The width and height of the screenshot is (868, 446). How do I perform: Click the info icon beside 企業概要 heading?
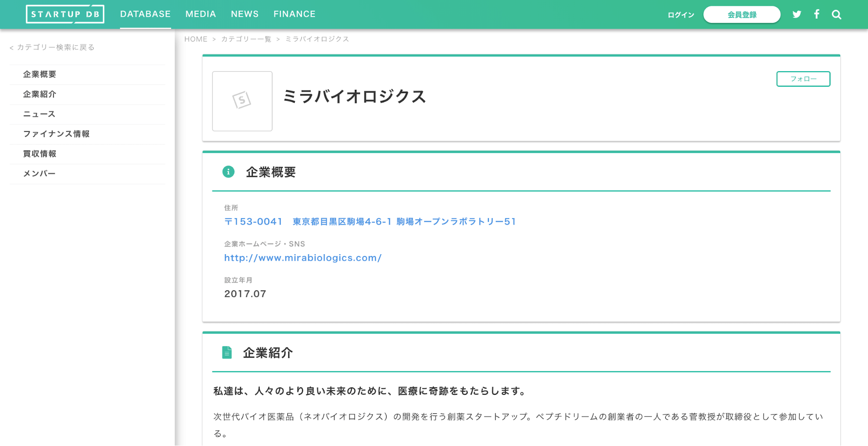228,172
